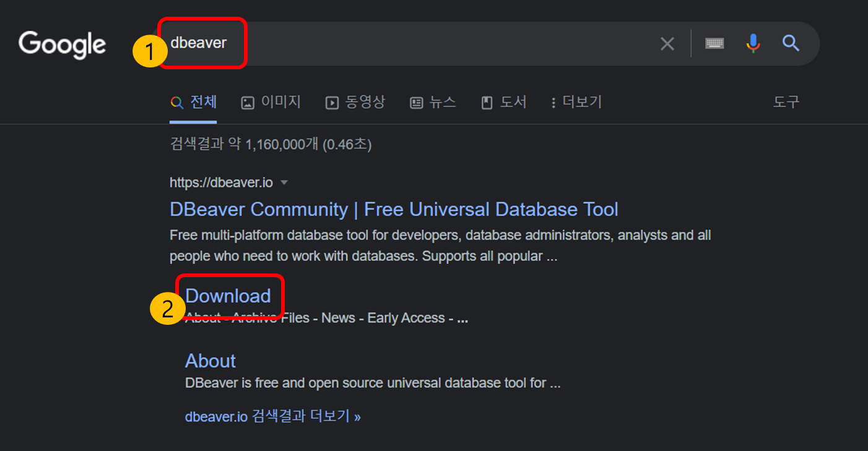Open the 뉴스 tab
This screenshot has width=868, height=451.
(433, 102)
